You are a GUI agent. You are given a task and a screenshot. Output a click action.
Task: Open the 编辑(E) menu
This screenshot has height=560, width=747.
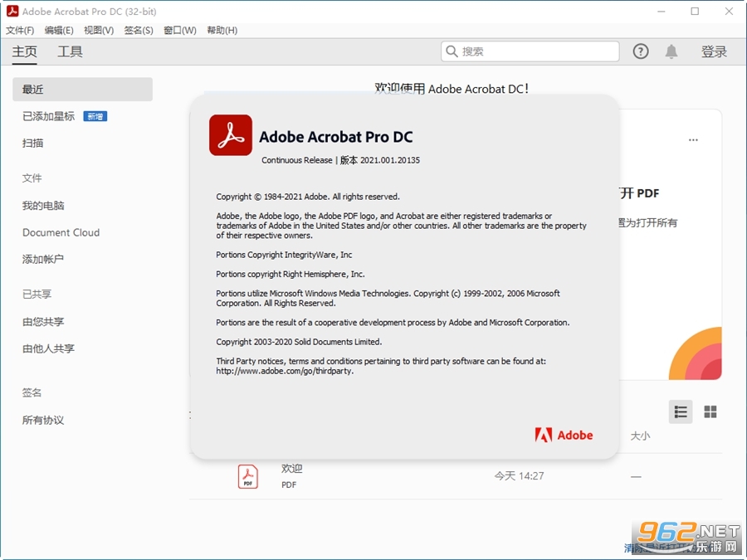pos(59,30)
